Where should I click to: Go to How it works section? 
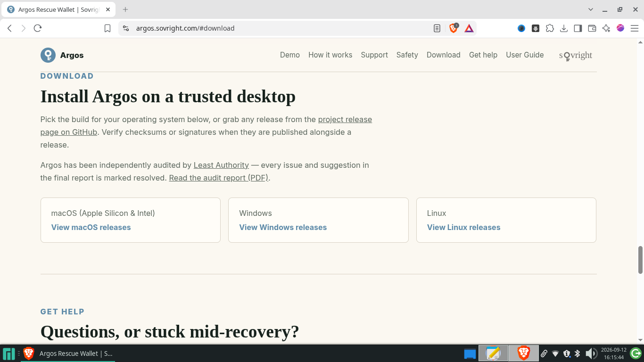(x=330, y=55)
